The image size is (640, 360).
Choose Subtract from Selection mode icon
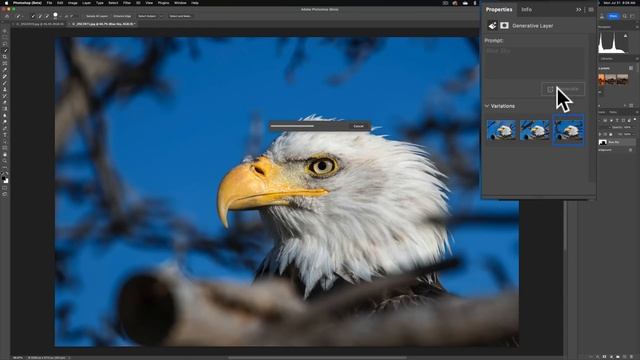47,16
